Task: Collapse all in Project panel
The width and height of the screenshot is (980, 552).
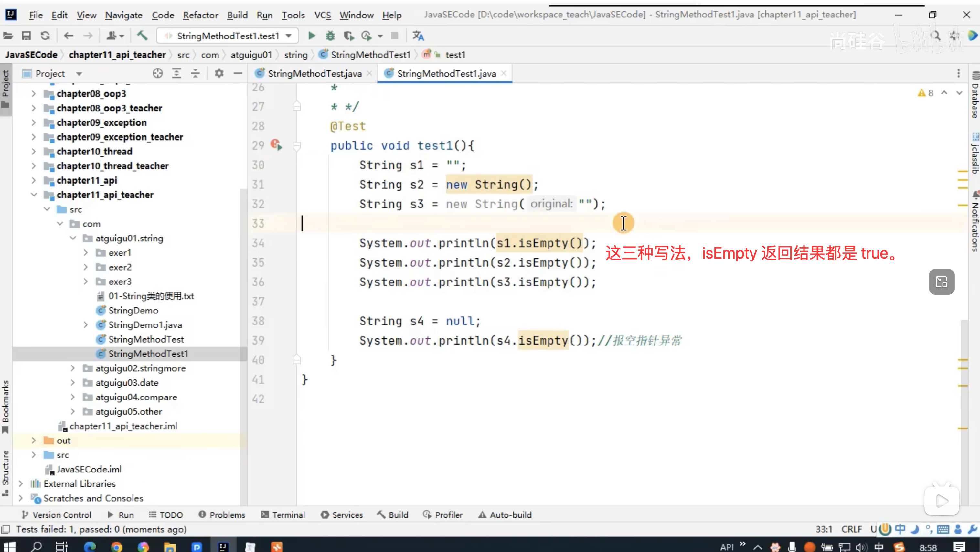Action: point(195,73)
